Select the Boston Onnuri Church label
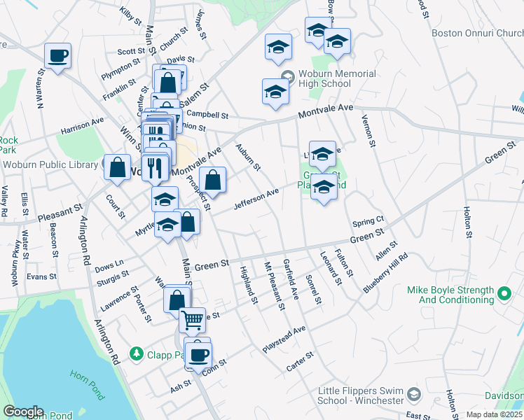Viewport: 524px width, 420px height. click(478, 33)
